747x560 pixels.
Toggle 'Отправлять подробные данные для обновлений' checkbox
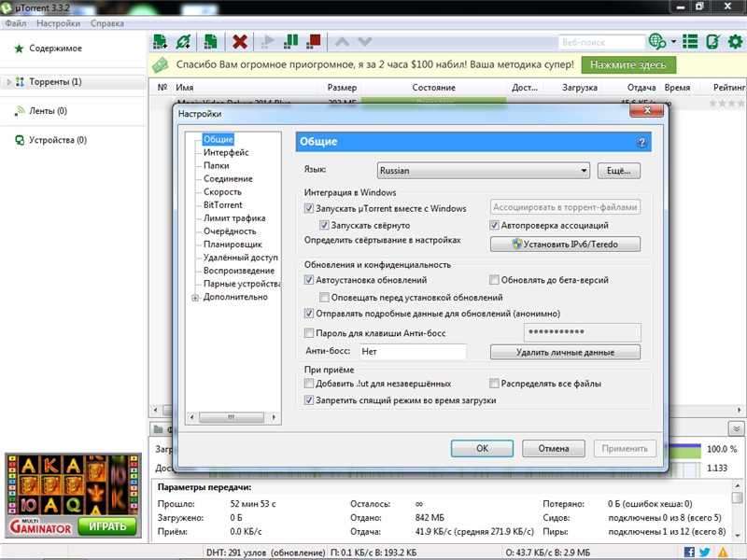(x=309, y=314)
